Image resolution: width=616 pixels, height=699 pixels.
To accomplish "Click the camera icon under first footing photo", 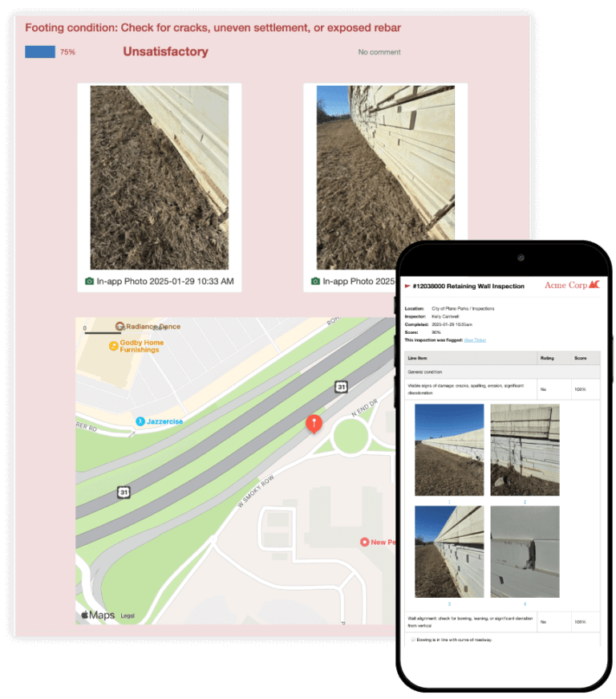I will point(90,282).
